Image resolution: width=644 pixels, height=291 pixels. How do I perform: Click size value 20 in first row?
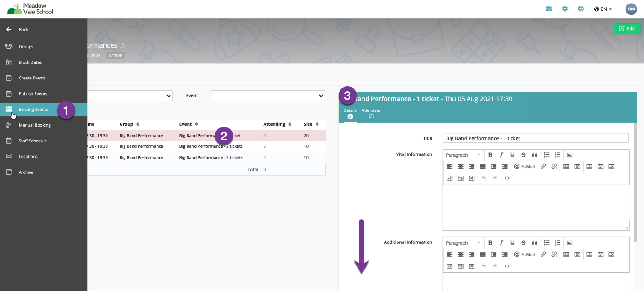306,136
